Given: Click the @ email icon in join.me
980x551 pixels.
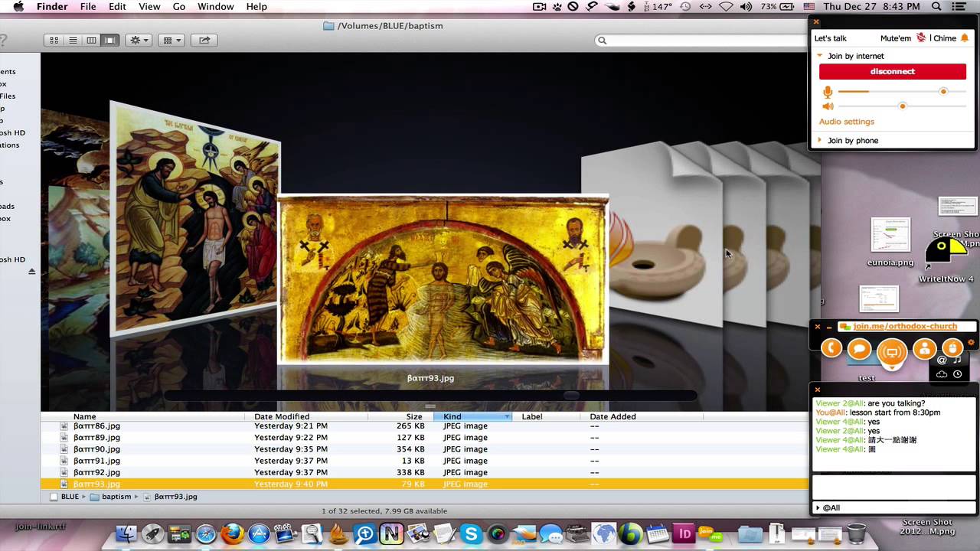Looking at the screenshot, I should (942, 360).
